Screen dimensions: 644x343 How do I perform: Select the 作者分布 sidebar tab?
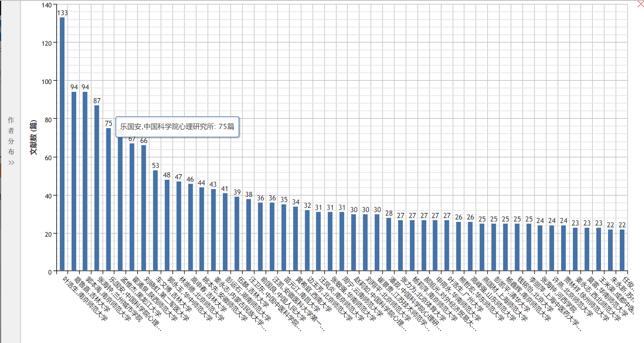click(x=11, y=136)
